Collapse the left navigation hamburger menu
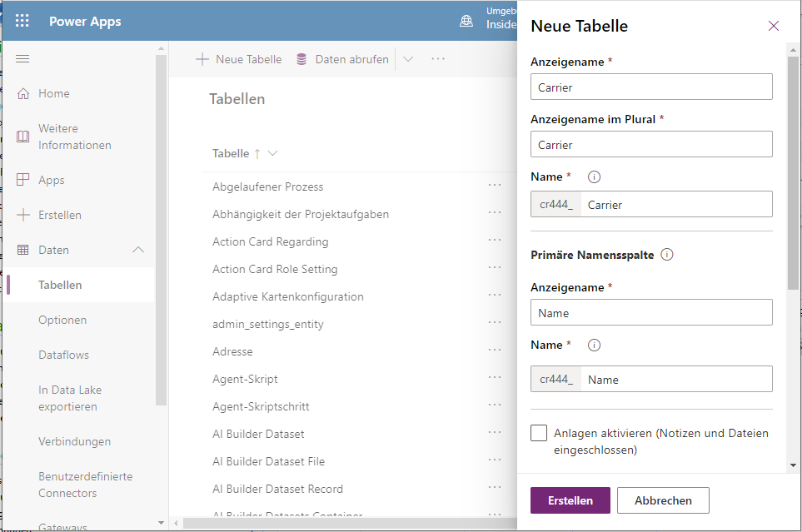Image resolution: width=802 pixels, height=532 pixels. pos(22,58)
